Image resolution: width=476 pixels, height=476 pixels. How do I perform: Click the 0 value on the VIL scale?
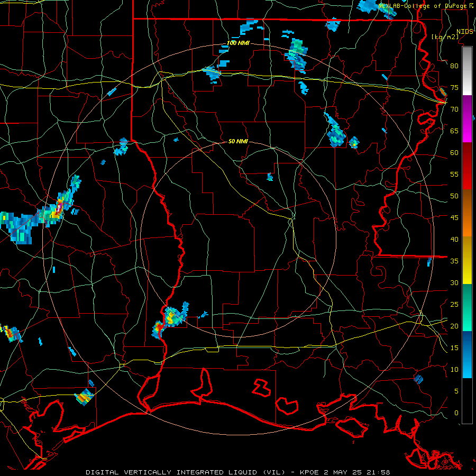(456, 413)
